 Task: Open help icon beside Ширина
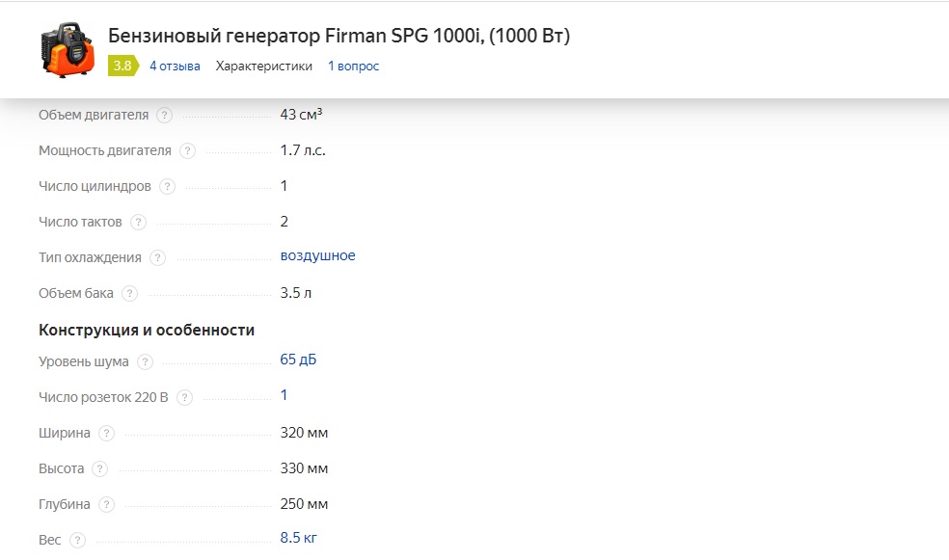point(106,433)
